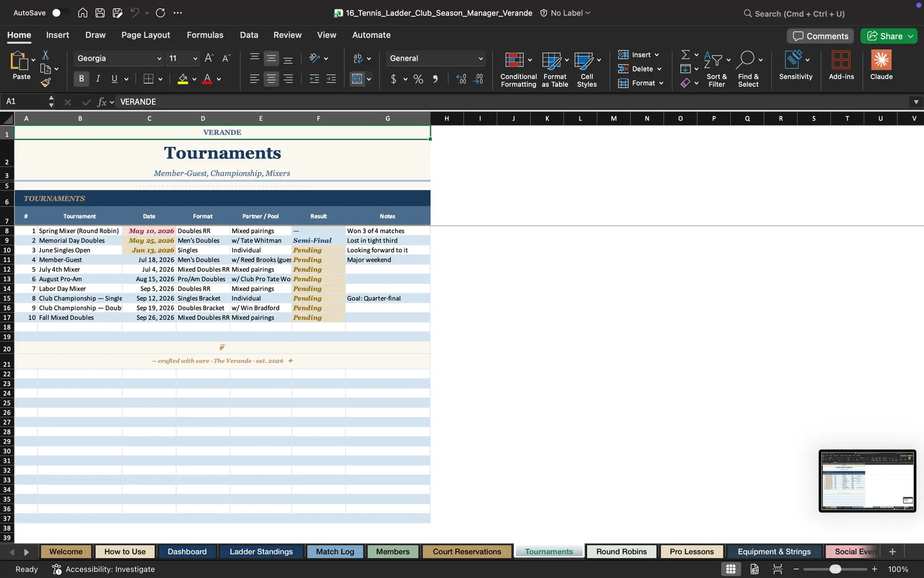This screenshot has height=578, width=924.
Task: Click the Sort & Filter icon
Action: (713, 60)
